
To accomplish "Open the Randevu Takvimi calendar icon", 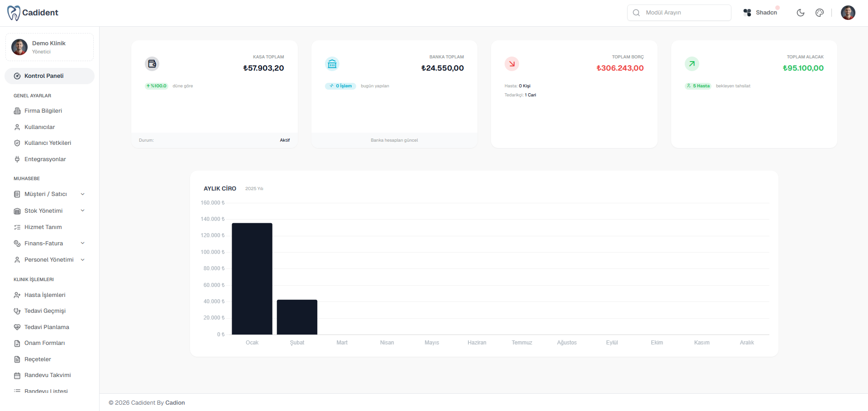I will (17, 375).
